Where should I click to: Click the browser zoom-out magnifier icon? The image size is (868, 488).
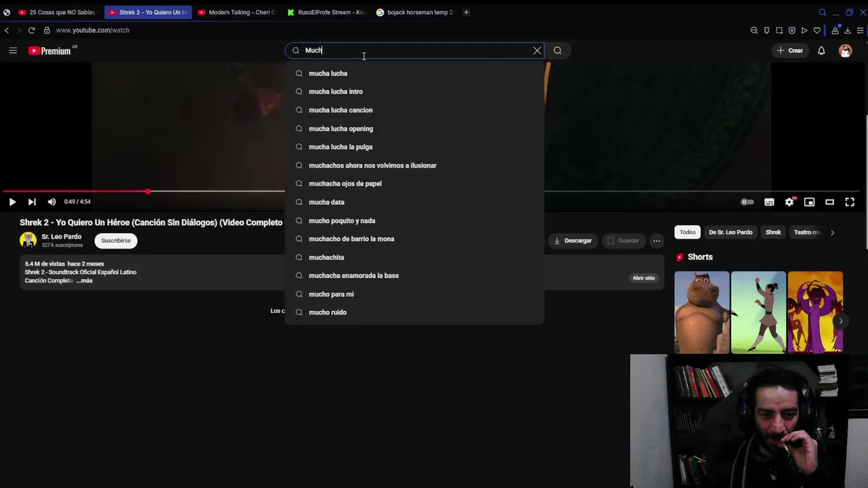[x=754, y=30]
